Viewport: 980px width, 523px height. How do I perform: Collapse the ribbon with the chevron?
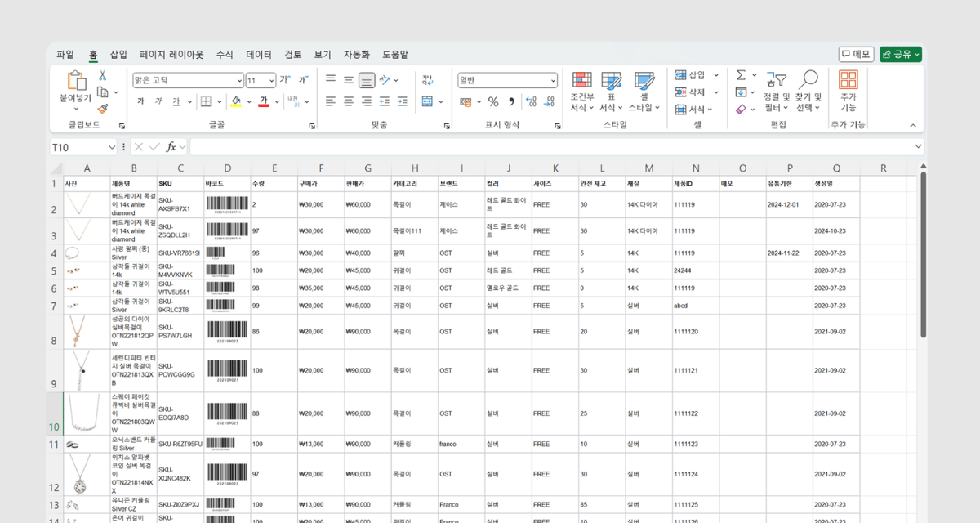tap(913, 125)
